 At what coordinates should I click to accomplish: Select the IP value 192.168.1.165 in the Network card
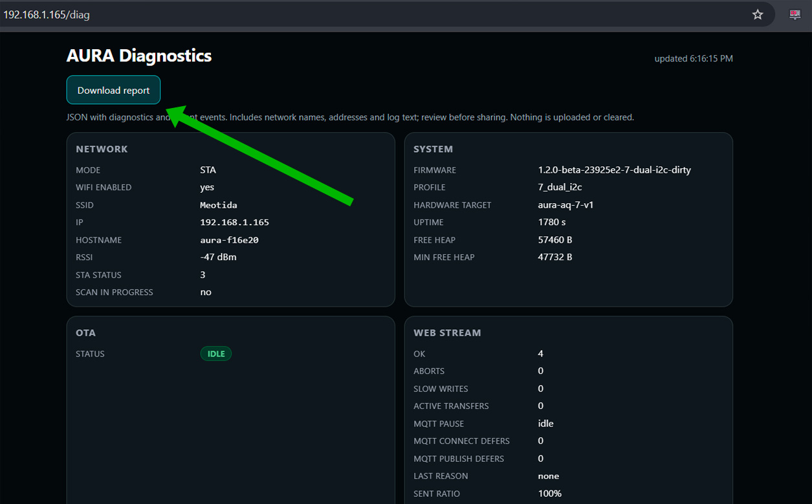click(x=234, y=222)
